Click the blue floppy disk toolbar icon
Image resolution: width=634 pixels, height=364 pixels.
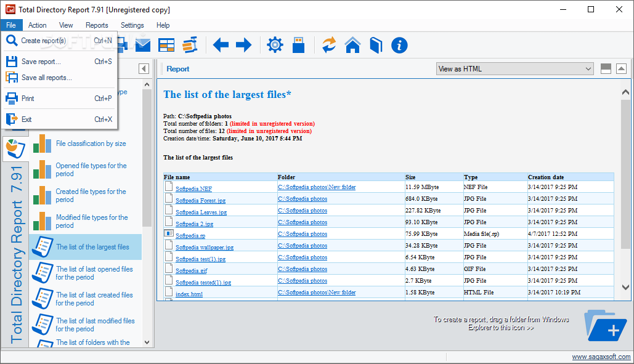(298, 45)
